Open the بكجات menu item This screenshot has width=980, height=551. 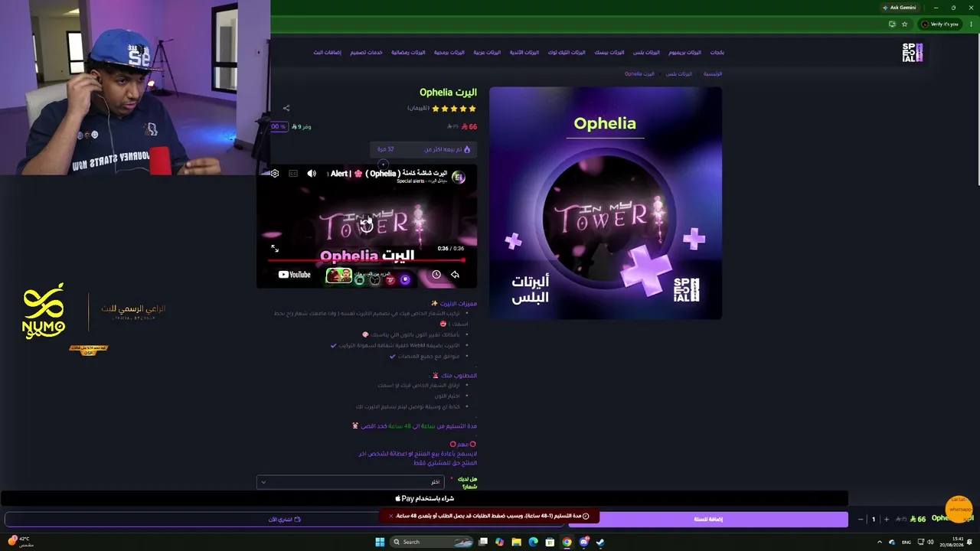click(x=717, y=53)
